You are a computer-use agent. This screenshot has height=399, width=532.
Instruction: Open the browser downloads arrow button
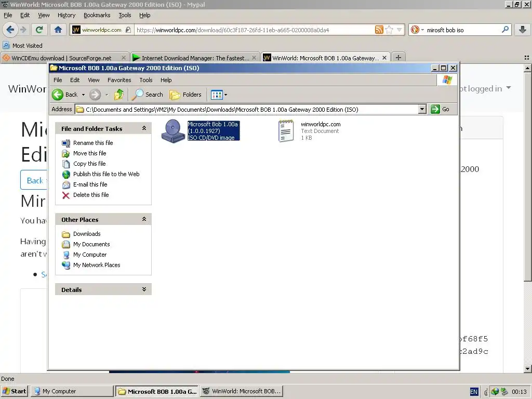[523, 30]
